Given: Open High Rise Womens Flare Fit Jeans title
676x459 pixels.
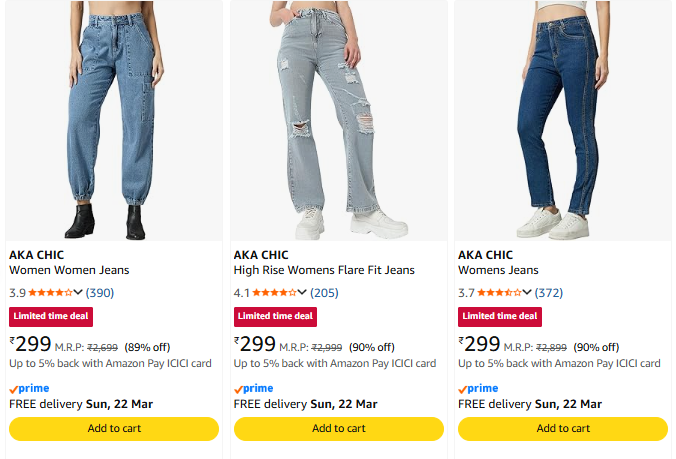Looking at the screenshot, I should tap(324, 270).
